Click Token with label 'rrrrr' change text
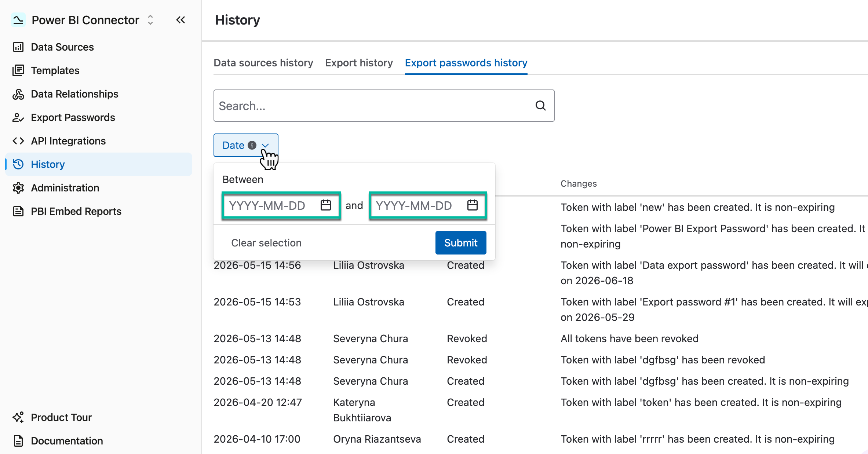The image size is (868, 454). [x=698, y=439]
